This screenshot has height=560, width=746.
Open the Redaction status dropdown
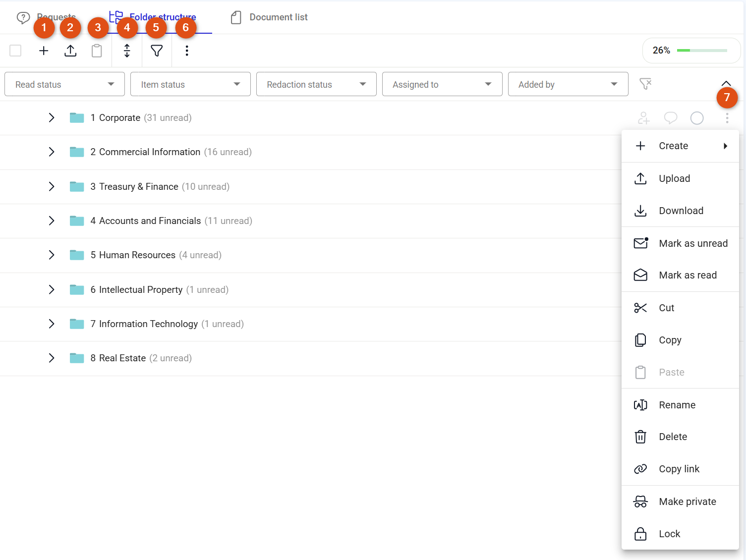click(x=316, y=84)
